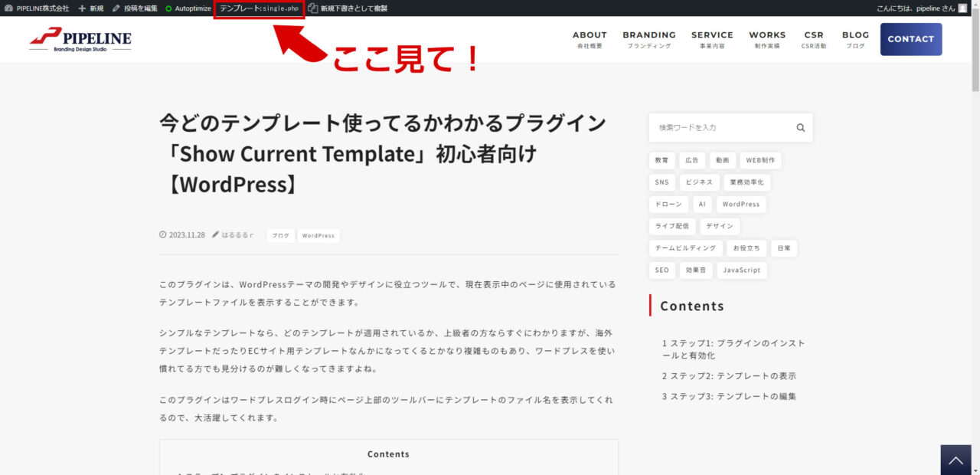Select the 動画 tag
This screenshot has height=475, width=980.
[x=723, y=161]
